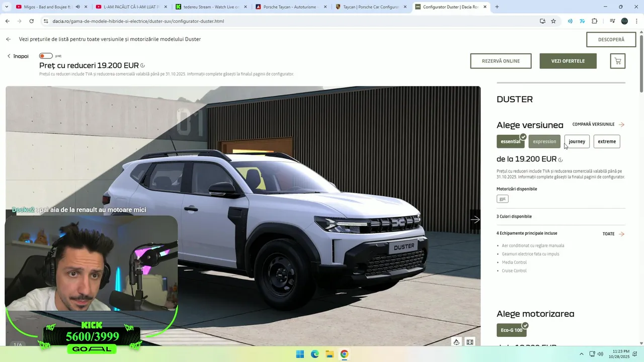The image size is (644, 362).
Task: Click 'Geamuri electrice fata cu impuls' item
Action: [x=530, y=254]
